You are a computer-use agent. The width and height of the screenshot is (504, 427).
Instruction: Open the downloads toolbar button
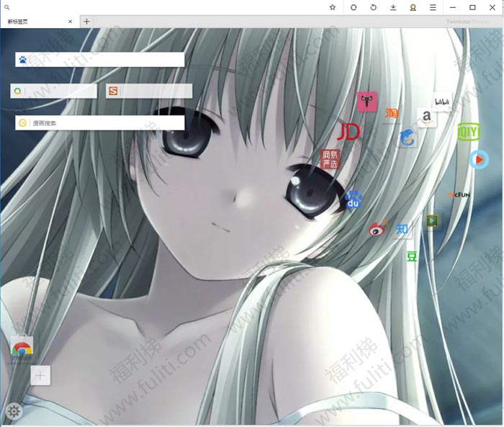pyautogui.click(x=393, y=7)
